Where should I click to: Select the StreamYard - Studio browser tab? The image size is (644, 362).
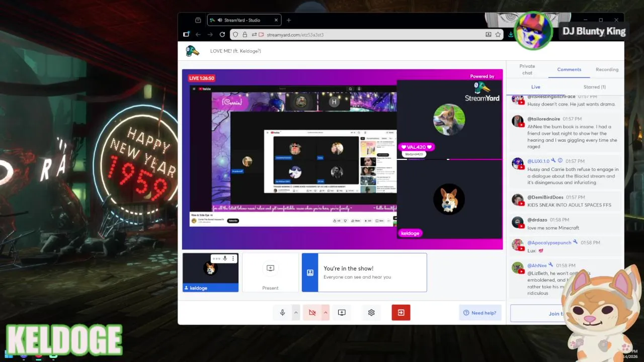[x=244, y=20]
